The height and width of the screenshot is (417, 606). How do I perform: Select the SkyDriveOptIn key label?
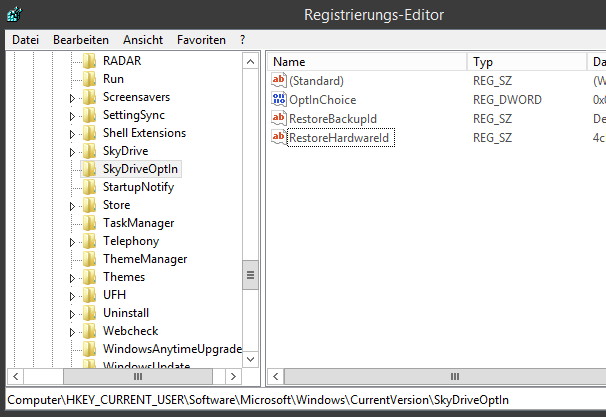140,169
